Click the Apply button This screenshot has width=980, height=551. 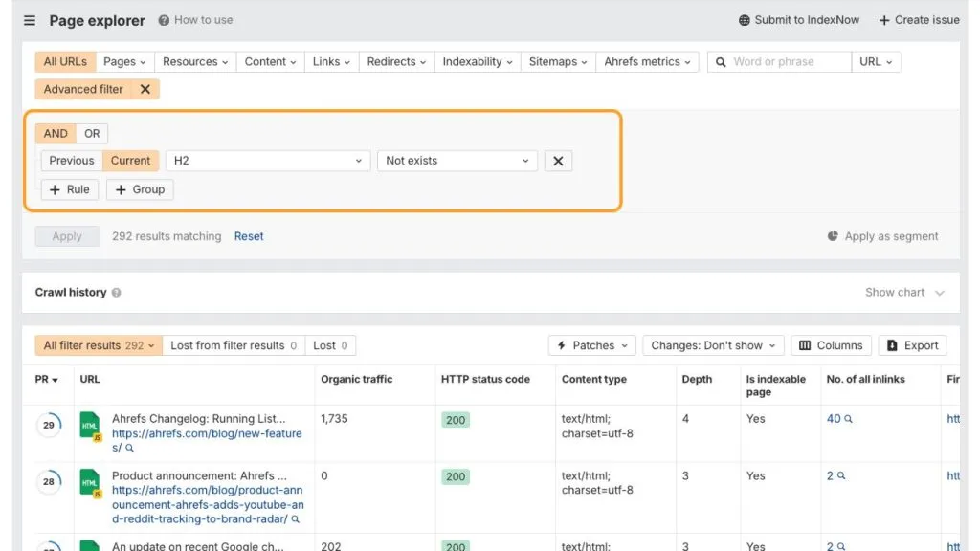(67, 236)
